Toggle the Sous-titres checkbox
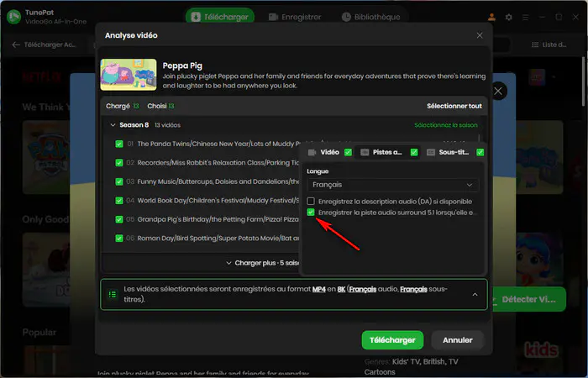Screen dimensions: 588x378 480,152
